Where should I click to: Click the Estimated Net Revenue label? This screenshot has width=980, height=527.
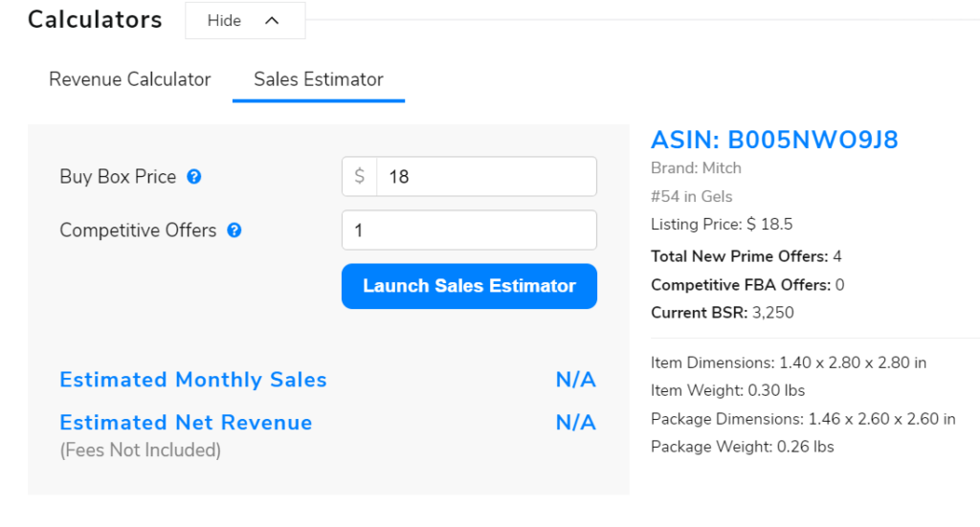[x=186, y=423]
